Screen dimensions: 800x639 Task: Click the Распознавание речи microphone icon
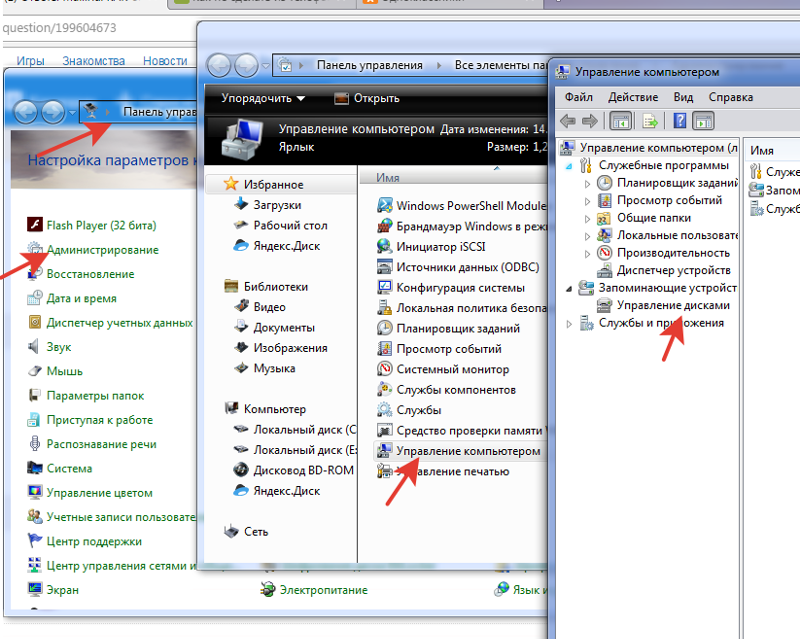click(34, 444)
